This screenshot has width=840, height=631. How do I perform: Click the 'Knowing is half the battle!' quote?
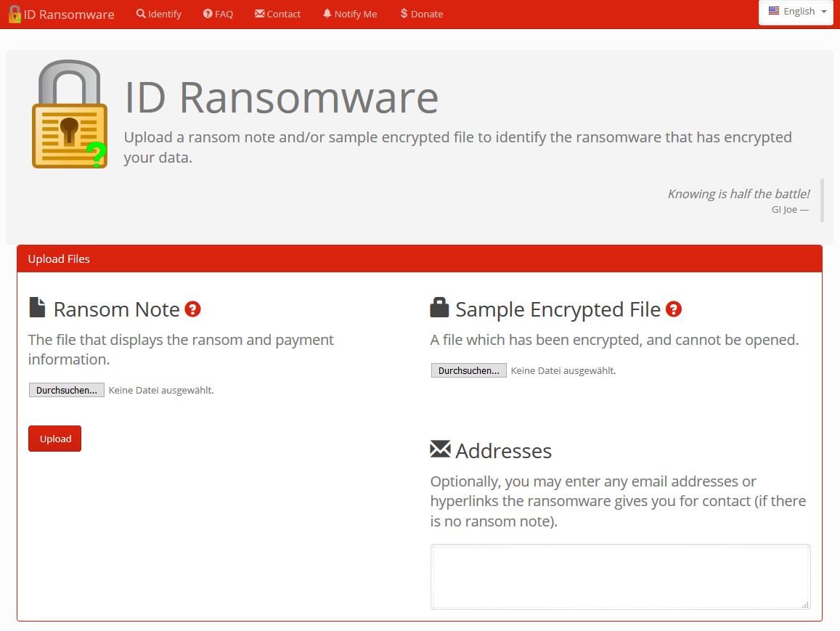[738, 194]
